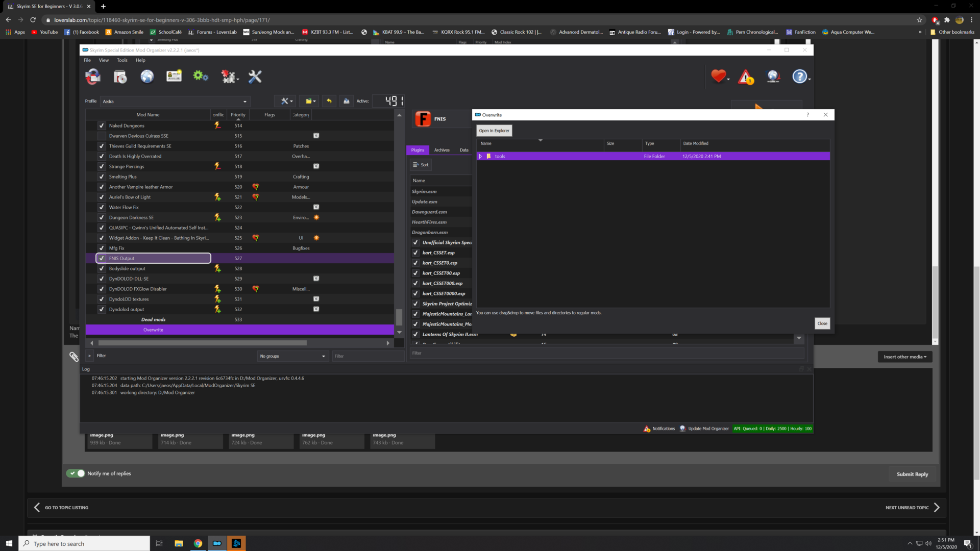980x551 pixels.
Task: Click the yellow restore backup arrow icon
Action: tap(329, 101)
